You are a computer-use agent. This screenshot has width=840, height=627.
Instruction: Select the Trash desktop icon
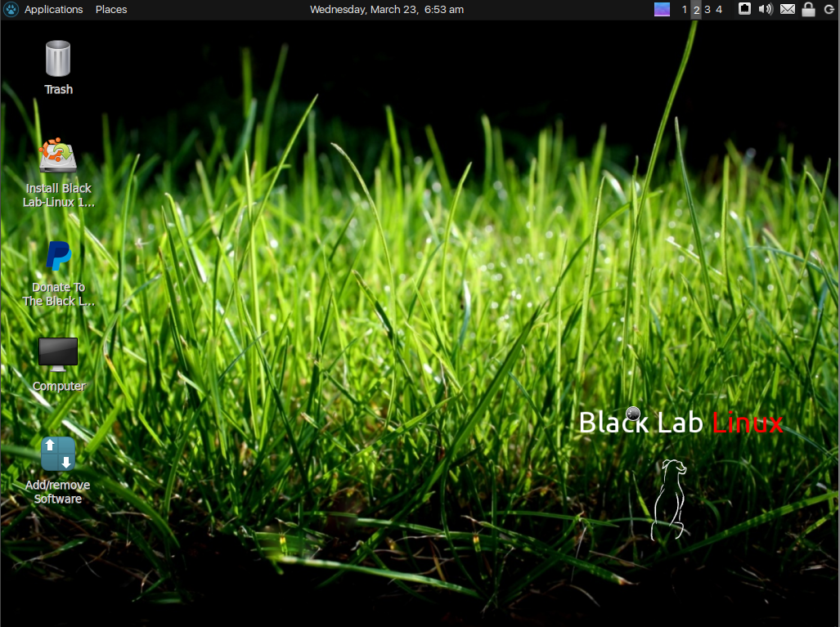58,58
